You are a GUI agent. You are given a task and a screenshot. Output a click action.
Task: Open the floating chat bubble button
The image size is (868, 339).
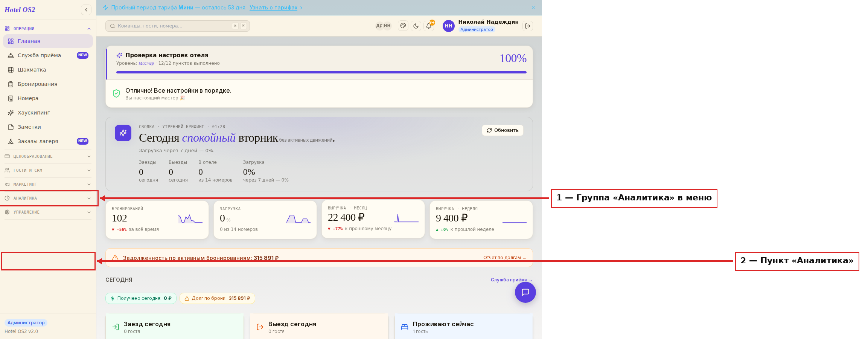pos(525,292)
